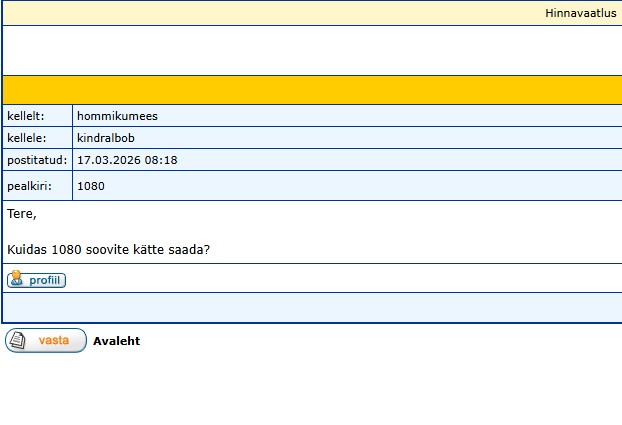
Task: Click the kellele field label
Action: pyautogui.click(x=27, y=138)
